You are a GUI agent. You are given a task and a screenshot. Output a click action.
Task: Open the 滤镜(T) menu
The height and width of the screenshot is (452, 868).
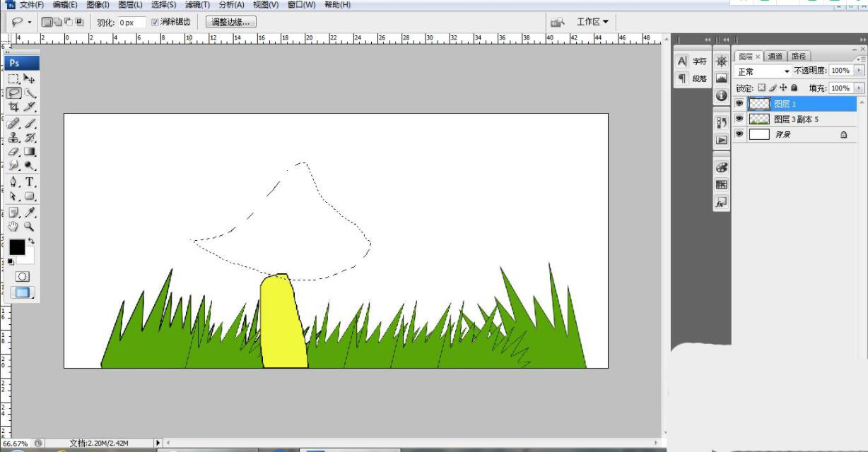(197, 5)
